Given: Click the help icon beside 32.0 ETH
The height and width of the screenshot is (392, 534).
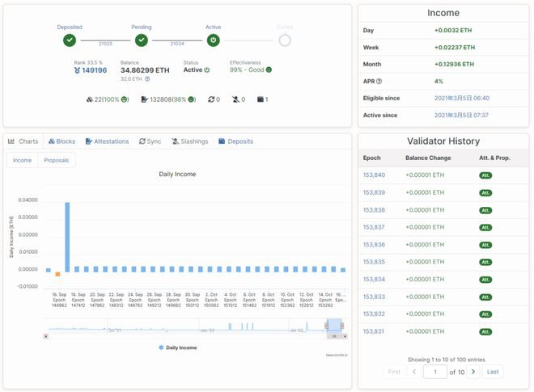Looking at the screenshot, I should pos(147,79).
